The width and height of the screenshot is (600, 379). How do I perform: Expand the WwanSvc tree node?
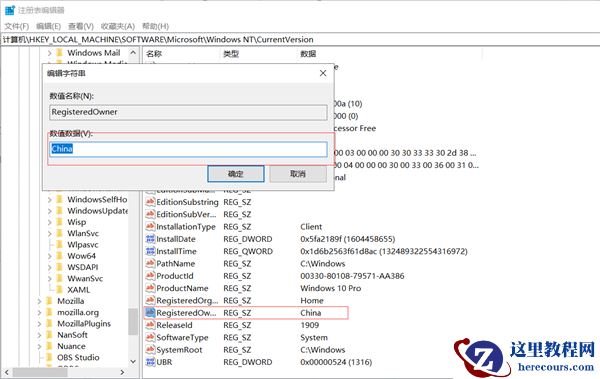coord(49,279)
